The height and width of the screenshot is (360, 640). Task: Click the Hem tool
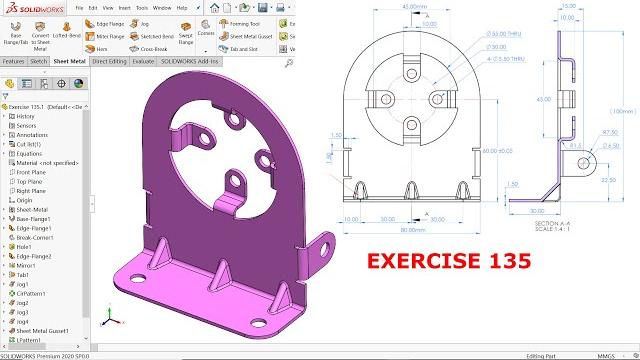pos(96,49)
